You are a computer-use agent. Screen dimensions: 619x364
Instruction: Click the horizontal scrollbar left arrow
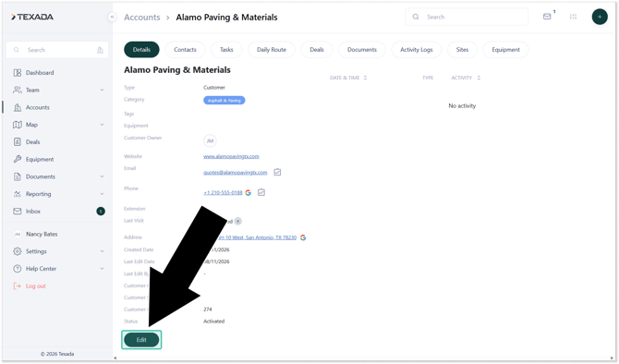coord(115,358)
